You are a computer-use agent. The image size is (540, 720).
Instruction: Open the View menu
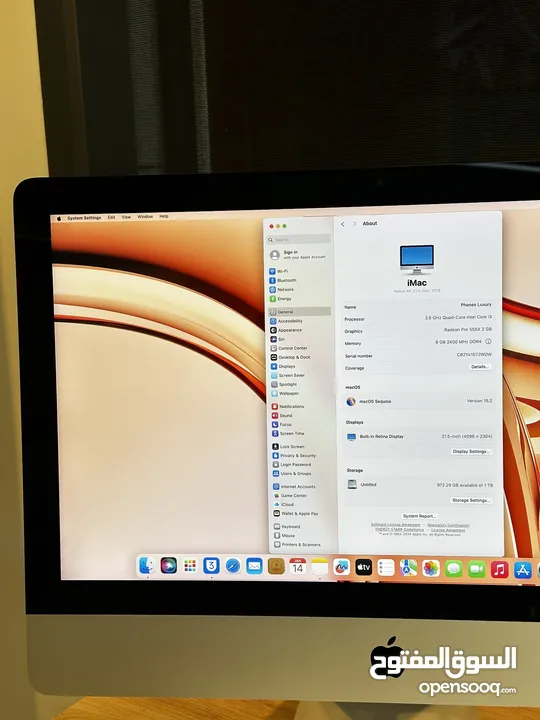click(x=126, y=217)
